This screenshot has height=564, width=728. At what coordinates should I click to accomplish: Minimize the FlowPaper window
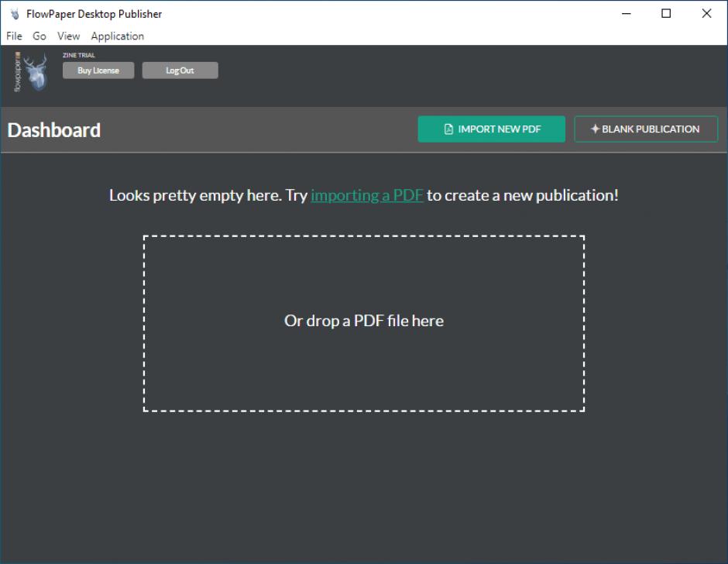(x=627, y=13)
